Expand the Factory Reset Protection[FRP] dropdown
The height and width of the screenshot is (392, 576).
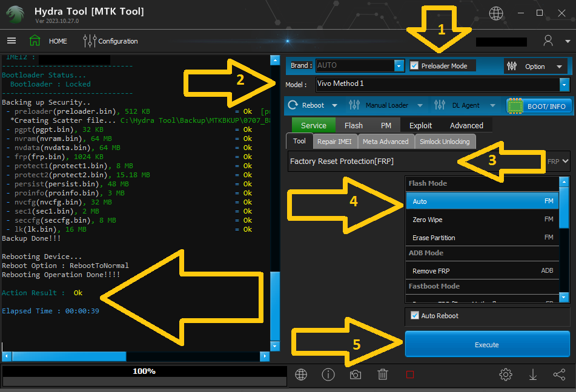pyautogui.click(x=565, y=161)
